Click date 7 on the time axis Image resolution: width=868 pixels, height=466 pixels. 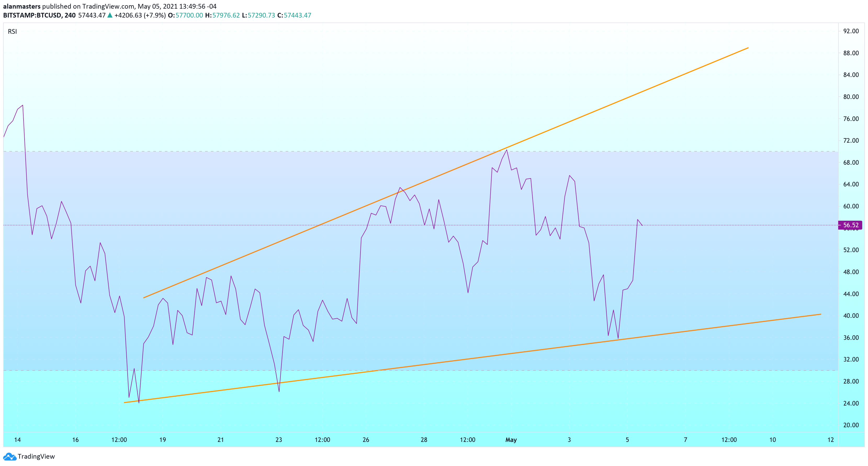685,440
